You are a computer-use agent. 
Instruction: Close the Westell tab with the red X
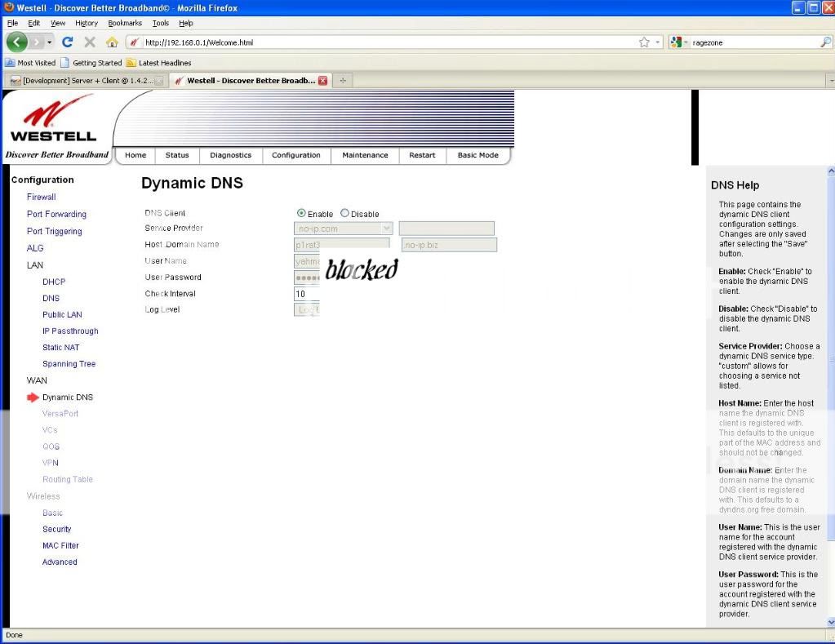[x=322, y=81]
